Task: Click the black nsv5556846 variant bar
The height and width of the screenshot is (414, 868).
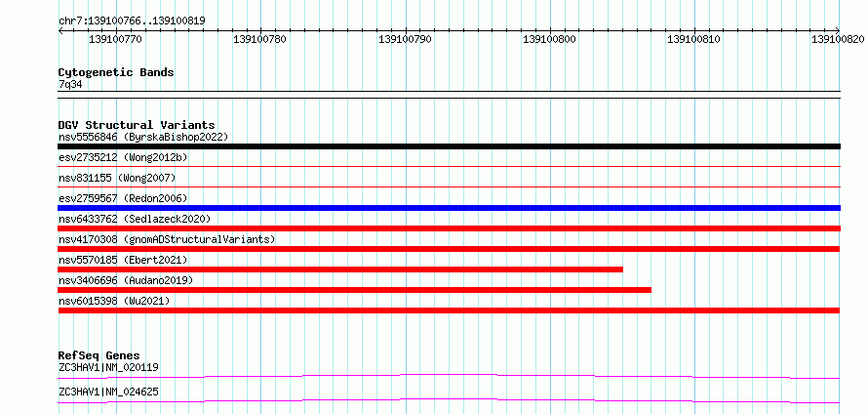Action: tap(449, 146)
